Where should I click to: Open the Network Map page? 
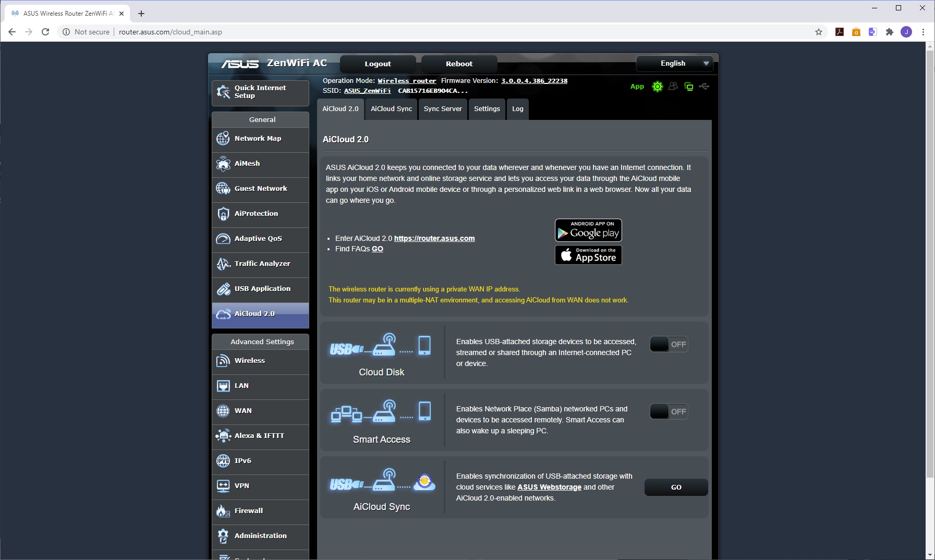[x=260, y=139]
